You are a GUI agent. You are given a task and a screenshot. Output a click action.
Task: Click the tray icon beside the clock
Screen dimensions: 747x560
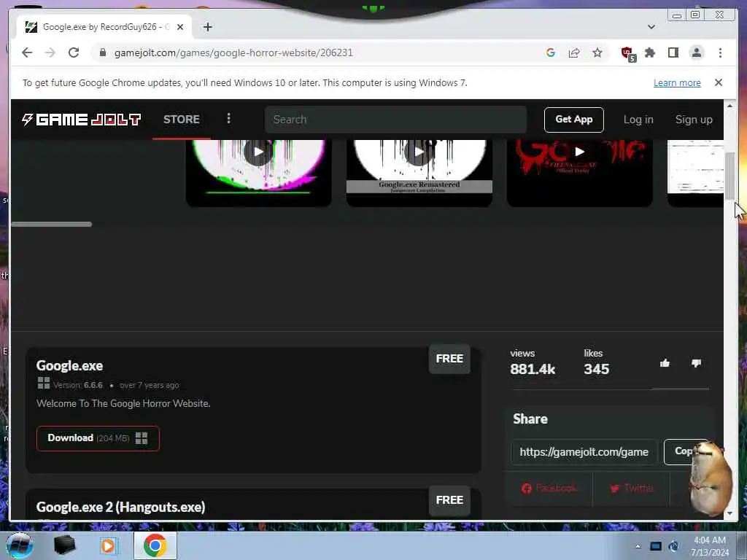pos(673,546)
